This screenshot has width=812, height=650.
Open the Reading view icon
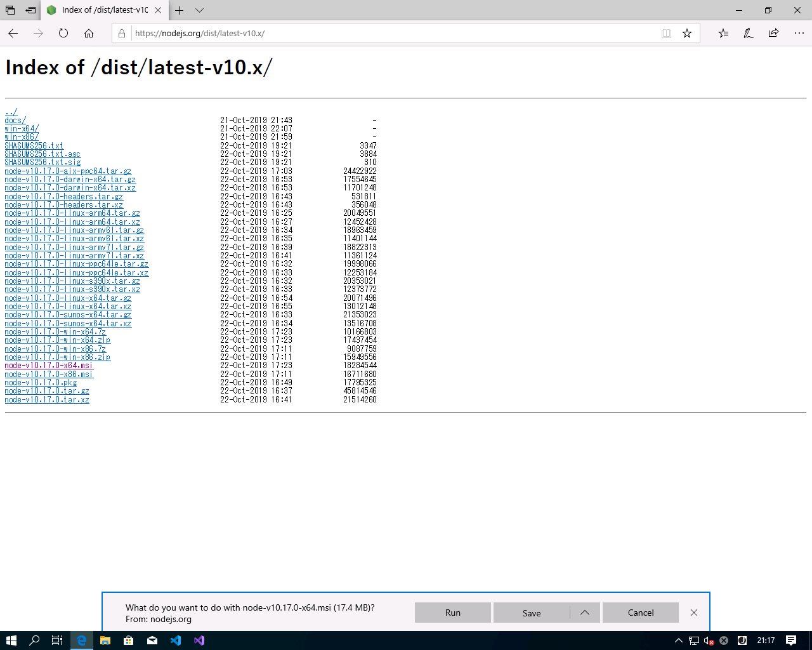coord(666,33)
